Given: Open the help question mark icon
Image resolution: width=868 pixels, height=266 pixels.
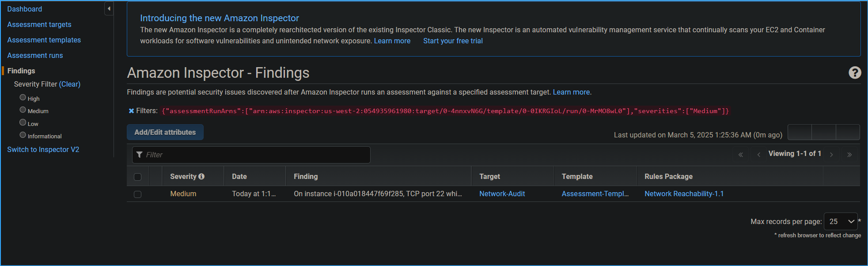Looking at the screenshot, I should coord(855,72).
